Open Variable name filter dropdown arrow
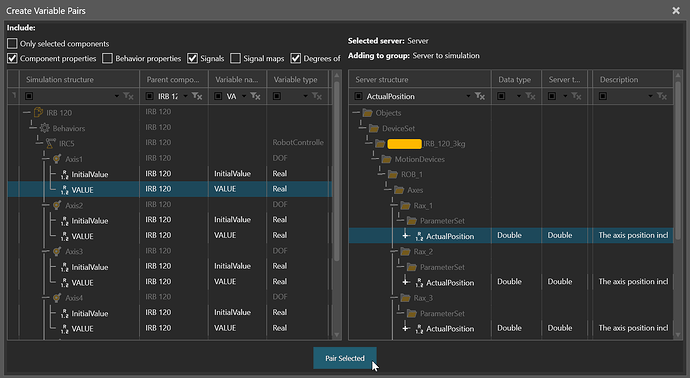Screen dimensions: 690x378 point(244,96)
